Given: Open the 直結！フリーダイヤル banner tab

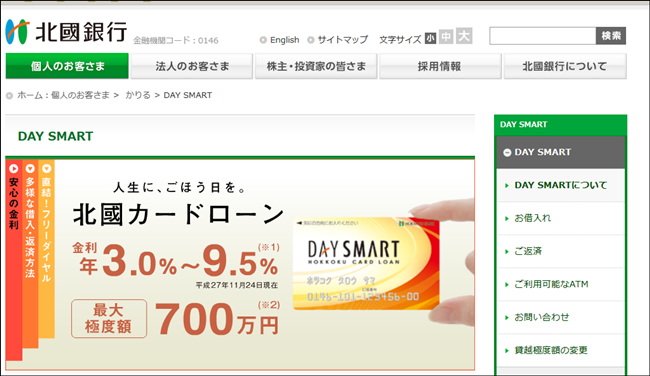Looking at the screenshot, I should pyautogui.click(x=46, y=249).
